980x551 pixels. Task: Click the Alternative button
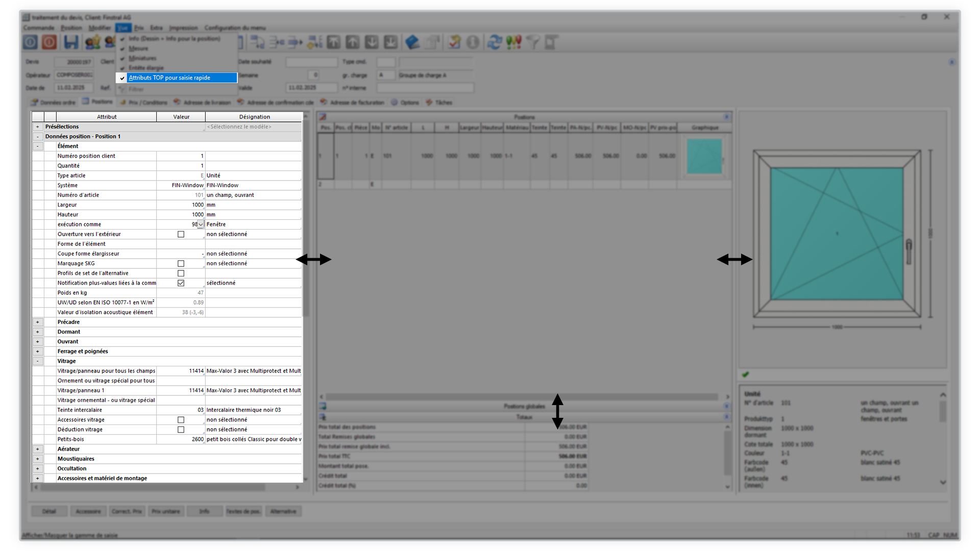click(283, 511)
